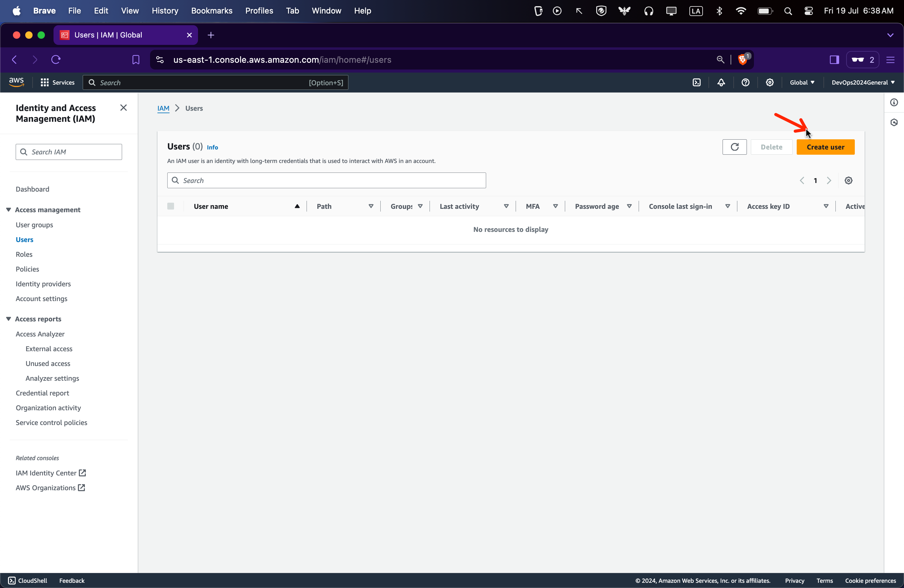
Task: Open the Bookmarks menu in menu bar
Action: coord(212,11)
